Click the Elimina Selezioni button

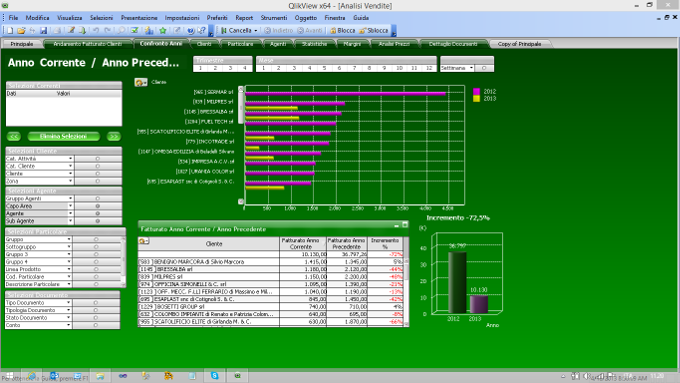pos(63,136)
